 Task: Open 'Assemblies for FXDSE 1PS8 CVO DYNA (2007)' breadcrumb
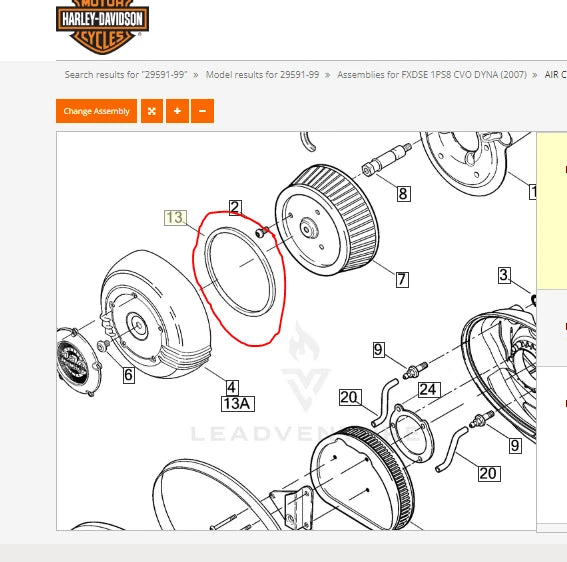[432, 74]
